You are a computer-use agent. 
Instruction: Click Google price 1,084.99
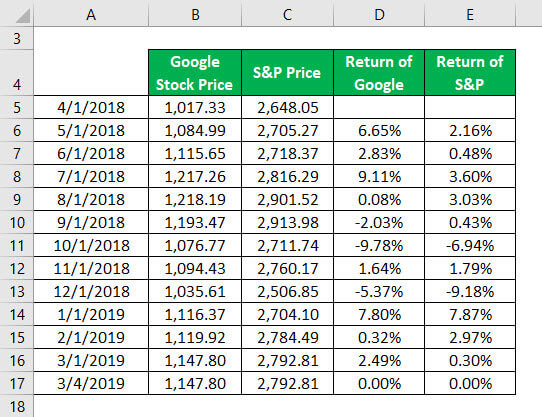coord(195,130)
